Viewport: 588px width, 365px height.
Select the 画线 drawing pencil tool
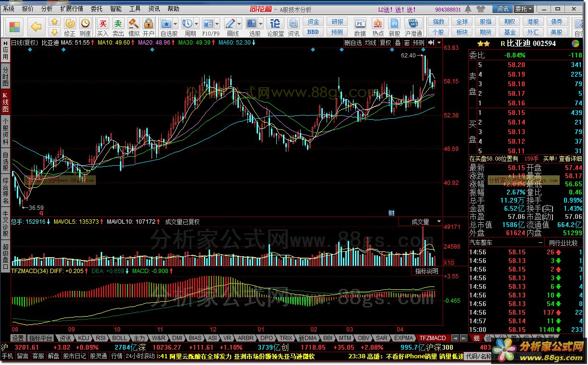(x=230, y=23)
